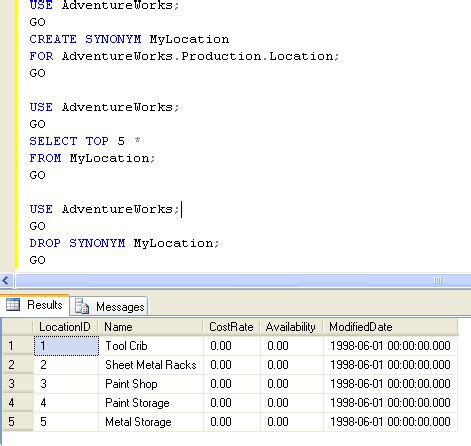Select the Availability column header

click(292, 327)
